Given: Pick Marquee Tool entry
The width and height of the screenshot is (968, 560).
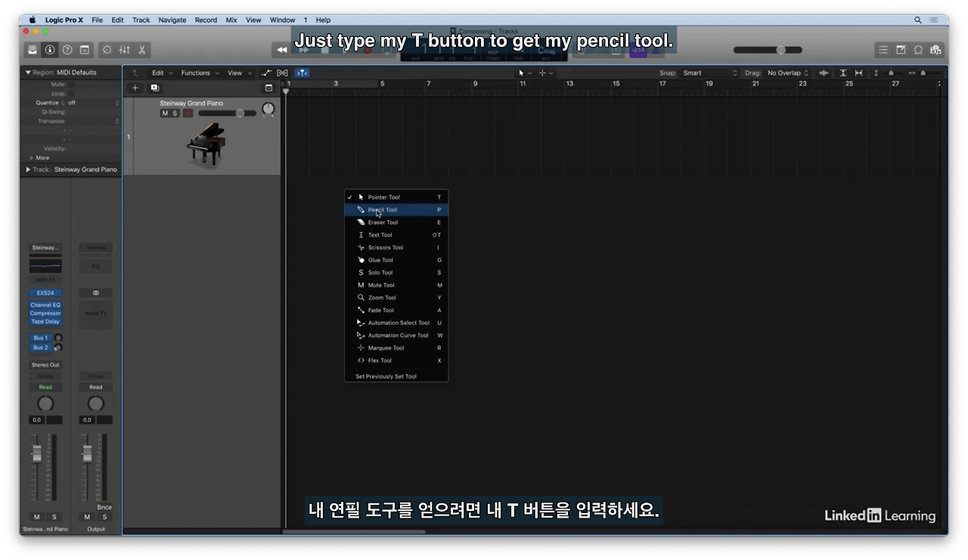Looking at the screenshot, I should tap(396, 348).
